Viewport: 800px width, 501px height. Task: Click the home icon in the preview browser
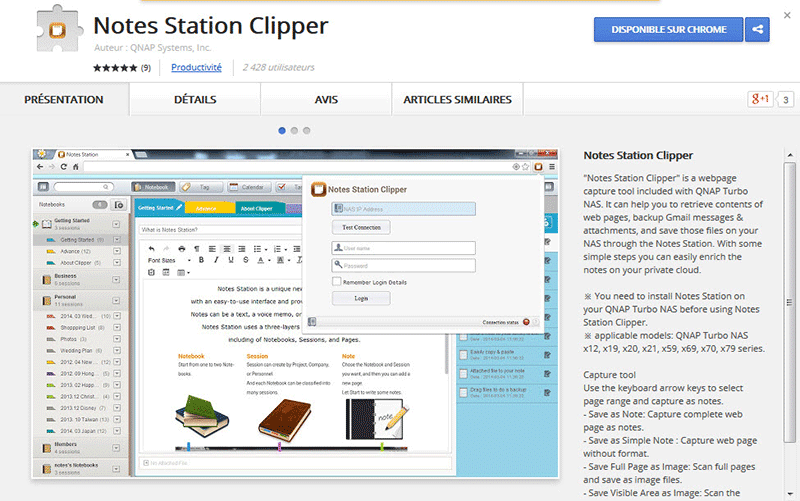(76, 166)
